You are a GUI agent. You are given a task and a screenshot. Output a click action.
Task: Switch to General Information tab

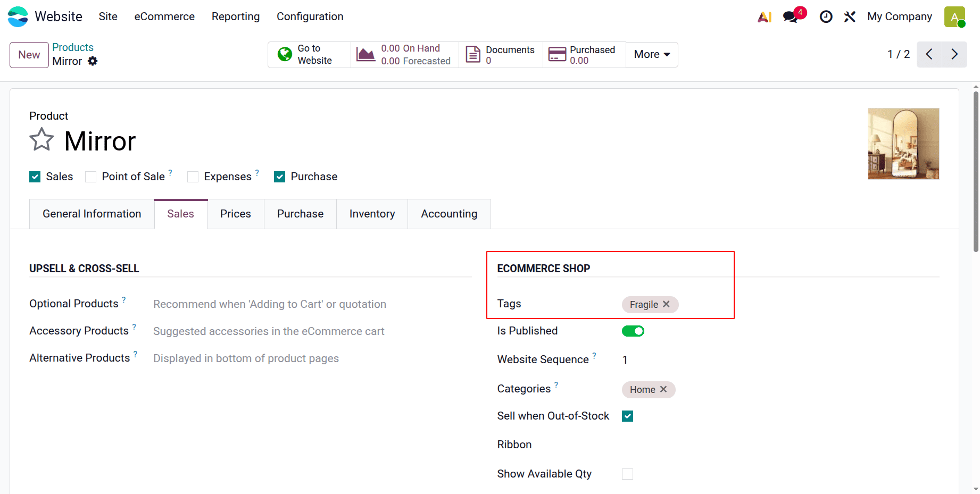point(92,214)
